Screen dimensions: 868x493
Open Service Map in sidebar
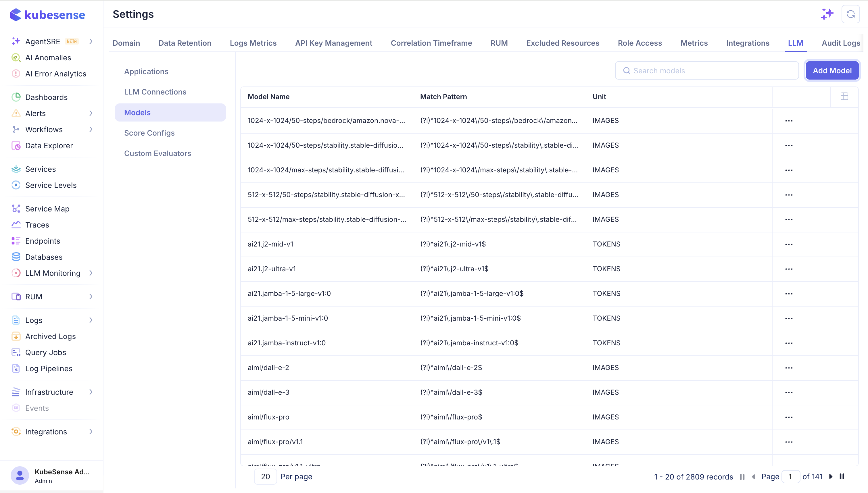[47, 209]
